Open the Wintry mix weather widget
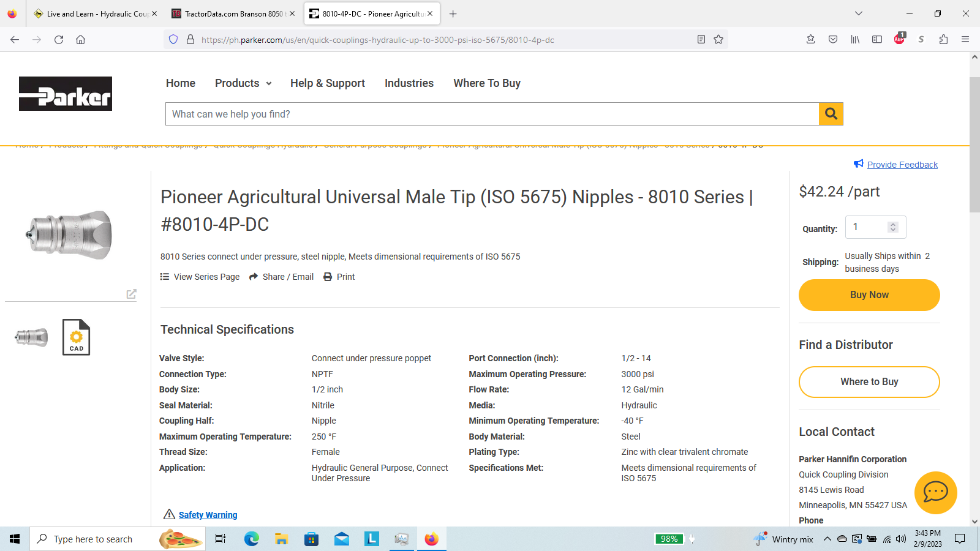 pyautogui.click(x=783, y=539)
